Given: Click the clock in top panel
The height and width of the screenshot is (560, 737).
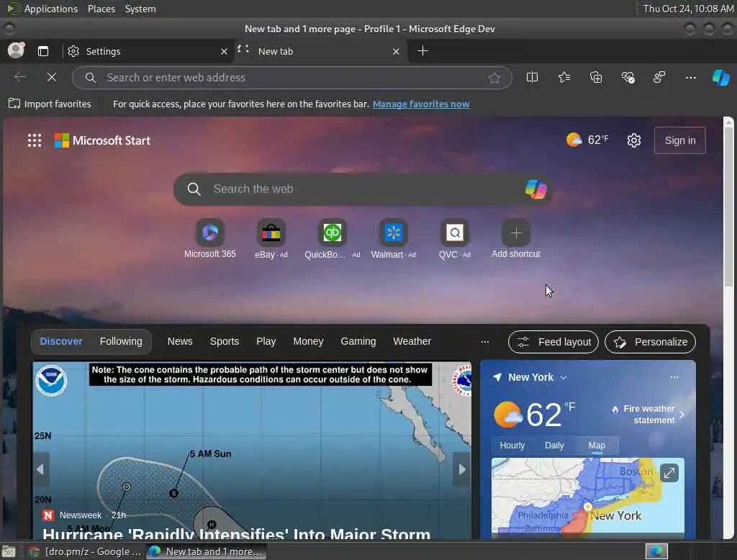Looking at the screenshot, I should [x=688, y=9].
